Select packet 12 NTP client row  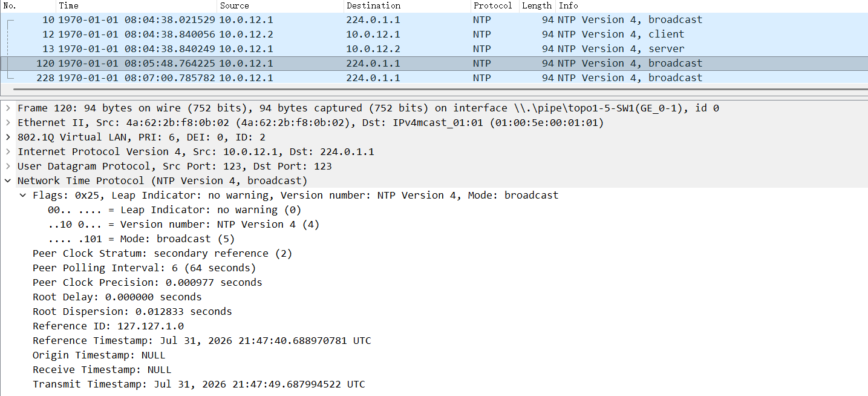click(x=434, y=34)
